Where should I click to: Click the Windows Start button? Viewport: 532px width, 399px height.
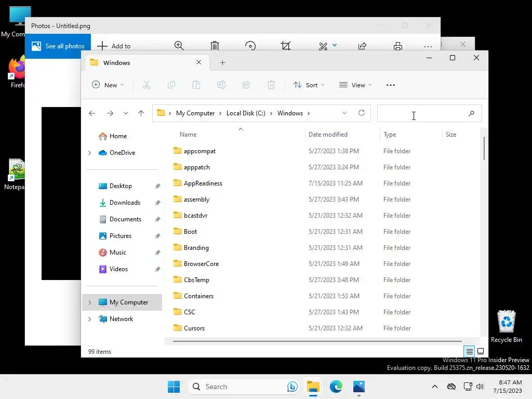[174, 387]
